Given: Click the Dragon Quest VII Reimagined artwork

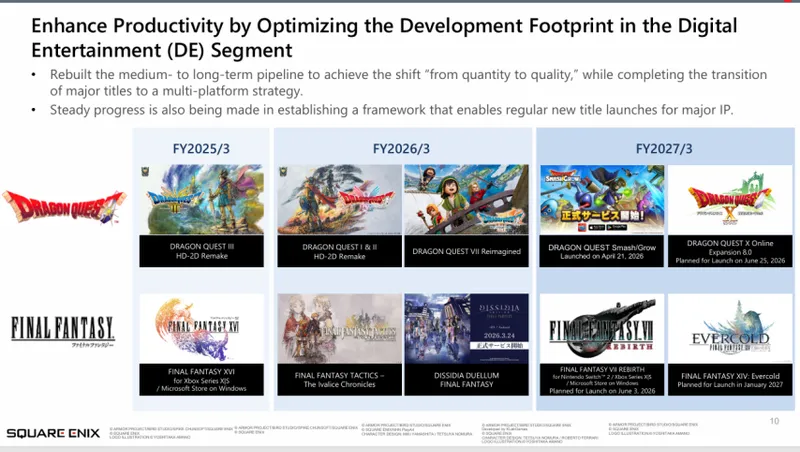Looking at the screenshot, I should (466, 199).
